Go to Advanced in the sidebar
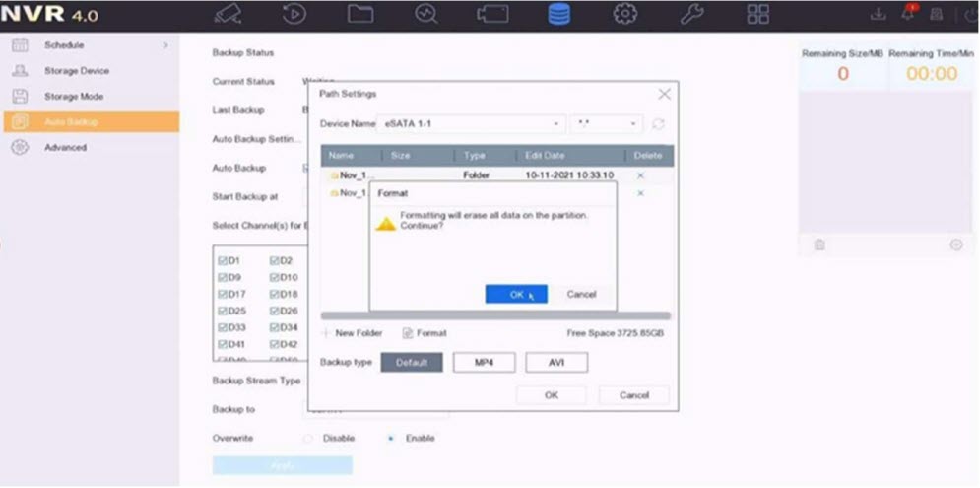This screenshot has width=980, height=488. (65, 148)
